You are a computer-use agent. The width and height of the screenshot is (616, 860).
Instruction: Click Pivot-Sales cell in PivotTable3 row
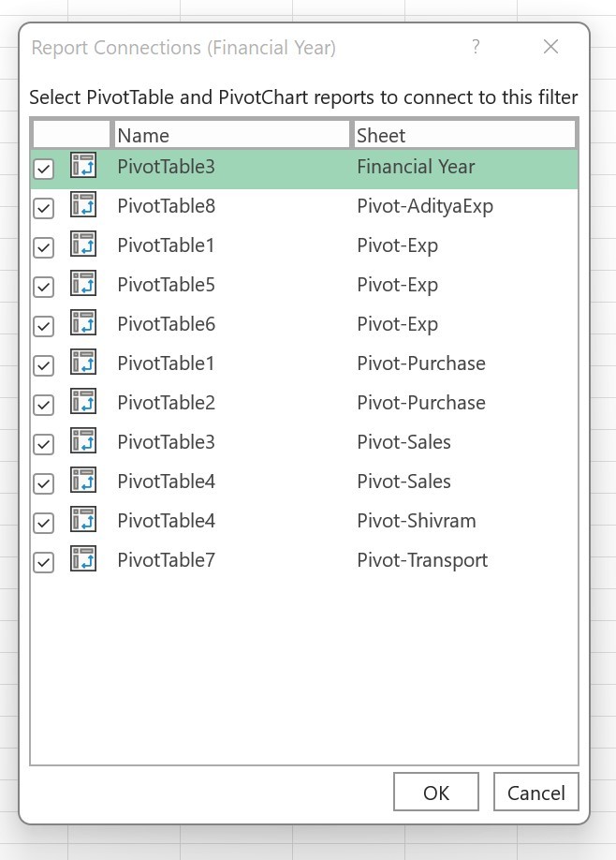click(x=403, y=442)
